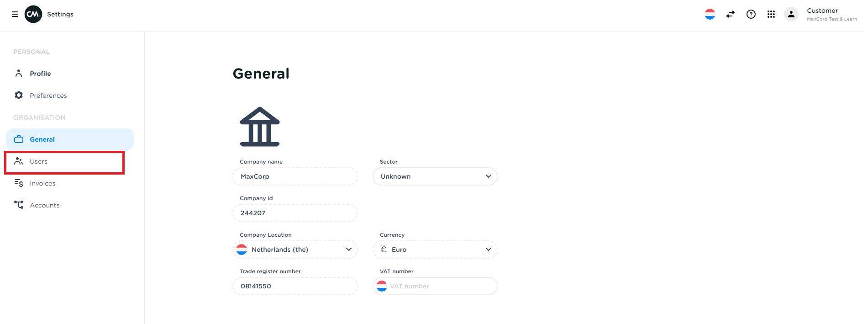
Task: Open the hamburger navigation menu
Action: pyautogui.click(x=15, y=14)
